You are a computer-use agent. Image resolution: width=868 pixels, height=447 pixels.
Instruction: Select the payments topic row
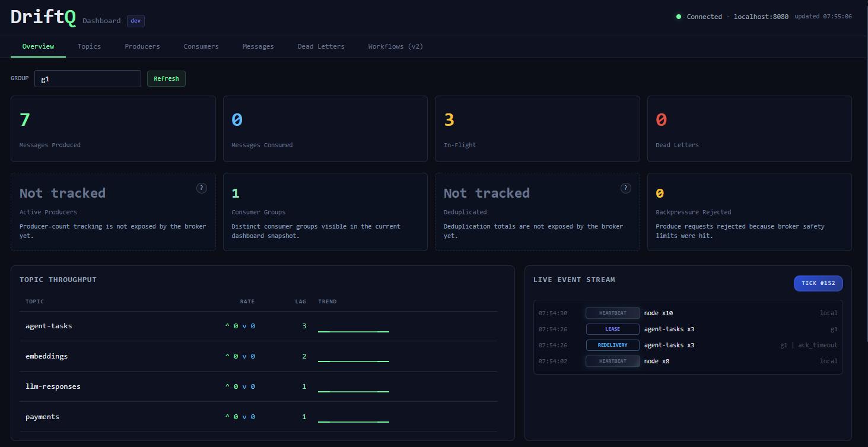coord(42,417)
